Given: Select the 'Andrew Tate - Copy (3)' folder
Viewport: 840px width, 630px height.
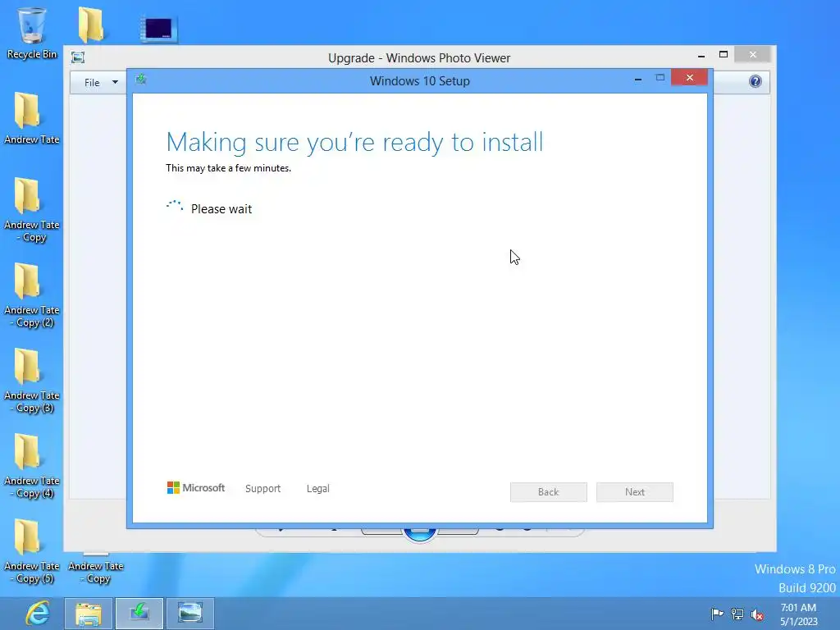Looking at the screenshot, I should point(31,381).
